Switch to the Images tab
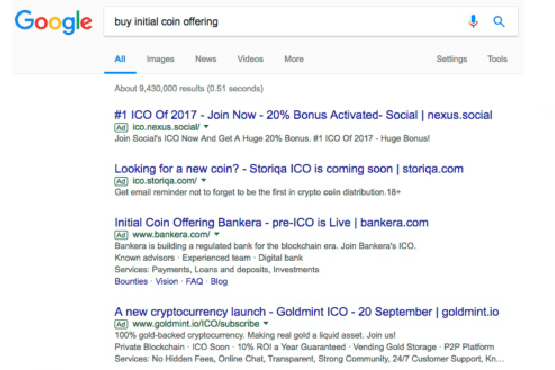The width and height of the screenshot is (555, 370). coord(161,59)
